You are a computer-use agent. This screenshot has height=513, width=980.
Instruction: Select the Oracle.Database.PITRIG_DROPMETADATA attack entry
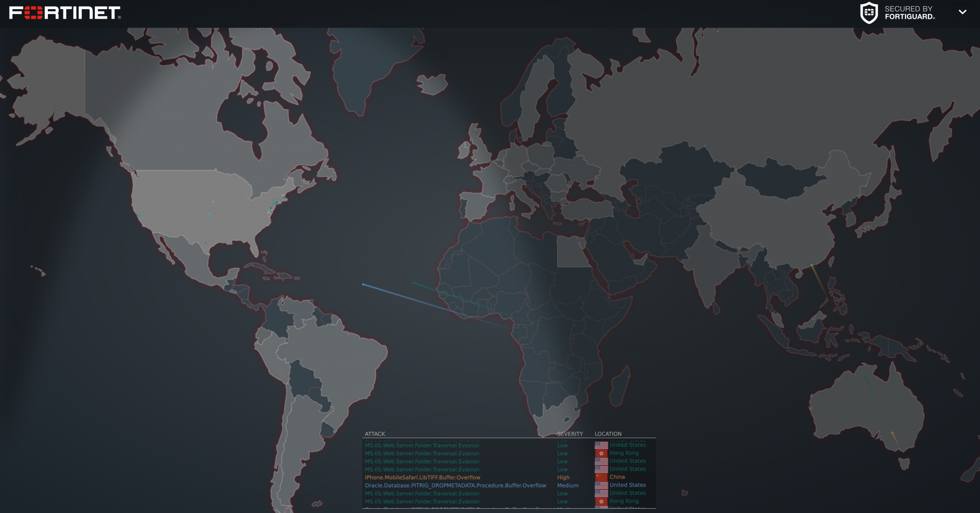[455, 485]
